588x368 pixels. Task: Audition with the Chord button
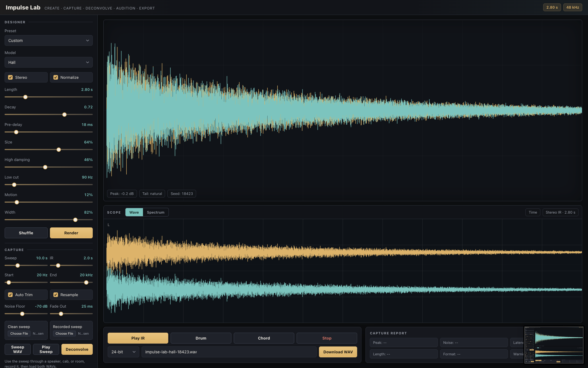click(264, 338)
